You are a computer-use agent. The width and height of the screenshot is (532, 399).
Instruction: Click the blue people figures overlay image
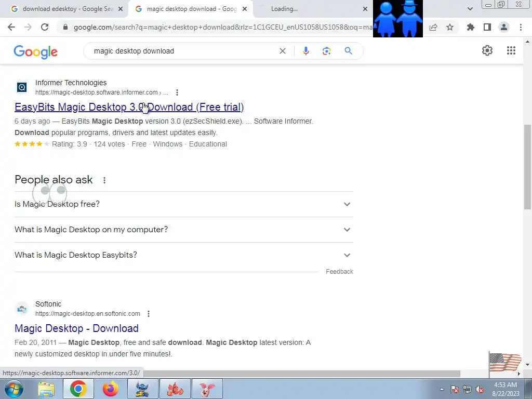(397, 18)
